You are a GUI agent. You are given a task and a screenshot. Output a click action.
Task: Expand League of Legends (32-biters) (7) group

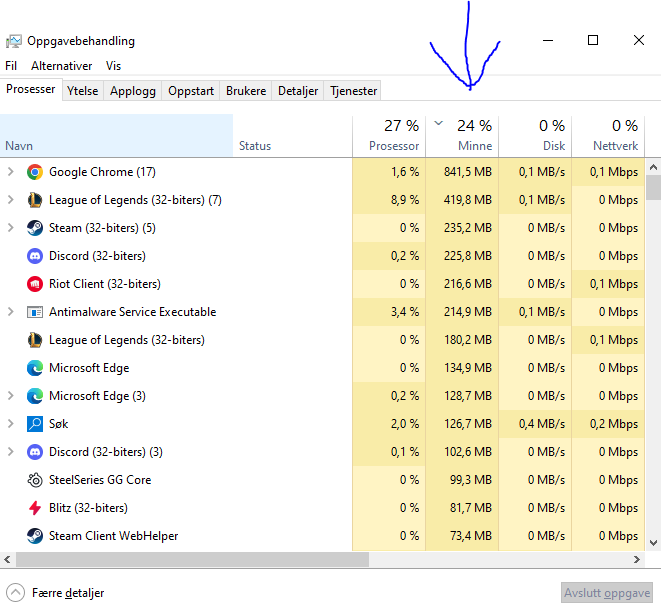click(x=11, y=200)
